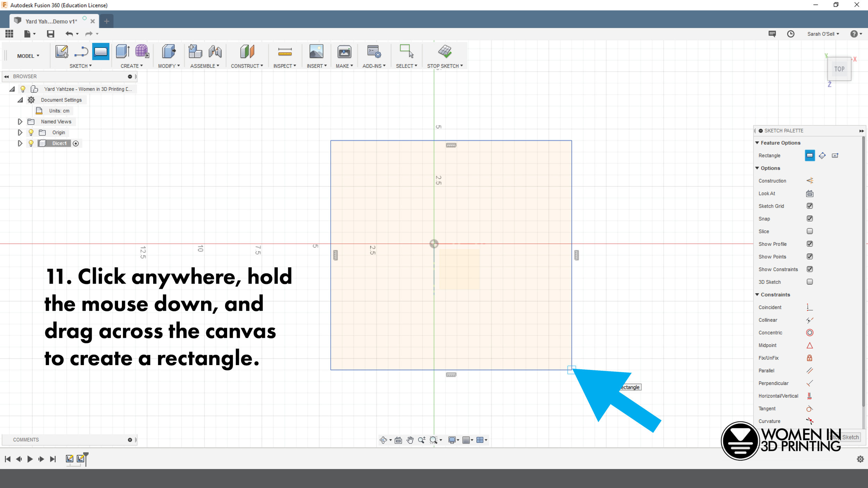This screenshot has width=868, height=488.
Task: Open the MODEL workspace dropdown
Action: point(28,56)
